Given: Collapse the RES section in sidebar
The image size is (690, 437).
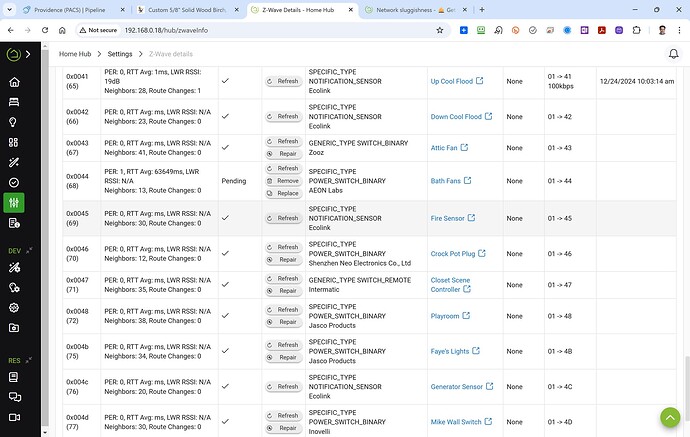Looking at the screenshot, I should pos(29,360).
